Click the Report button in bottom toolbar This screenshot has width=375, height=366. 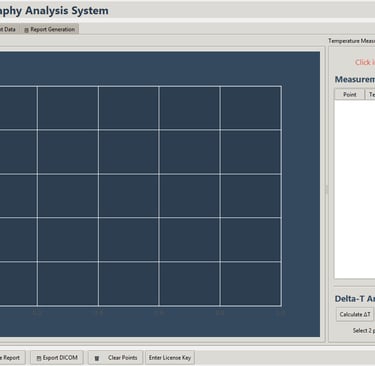tap(12, 358)
